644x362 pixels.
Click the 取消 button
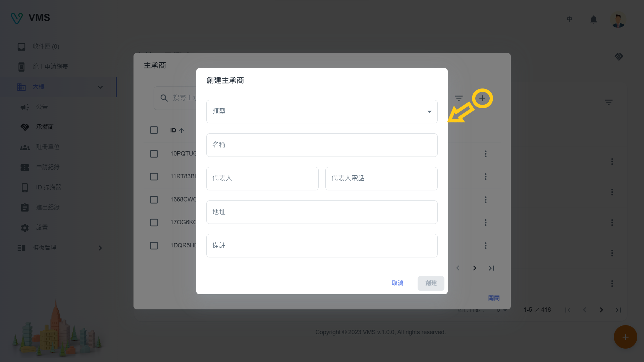coord(397,283)
